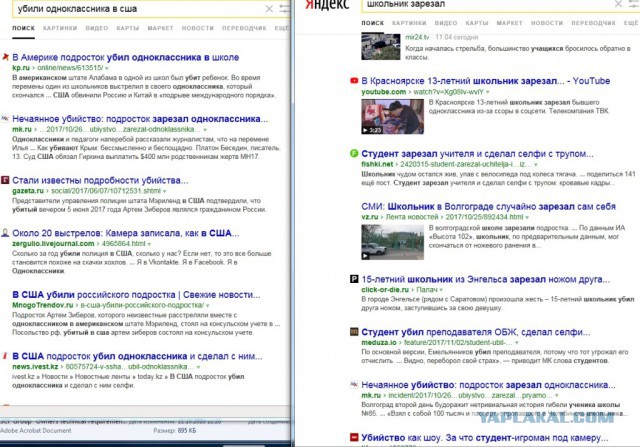640x447 pixels.
Task: Expand the gazeta.ru URL dropdown arrow
Action: pyautogui.click(x=164, y=191)
